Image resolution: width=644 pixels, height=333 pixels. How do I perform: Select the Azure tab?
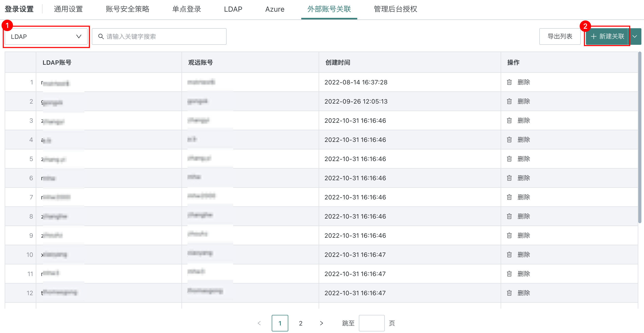point(275,9)
